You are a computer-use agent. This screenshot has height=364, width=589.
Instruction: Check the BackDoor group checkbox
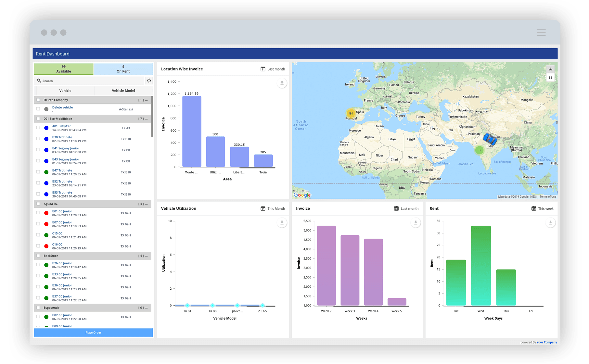pos(38,256)
